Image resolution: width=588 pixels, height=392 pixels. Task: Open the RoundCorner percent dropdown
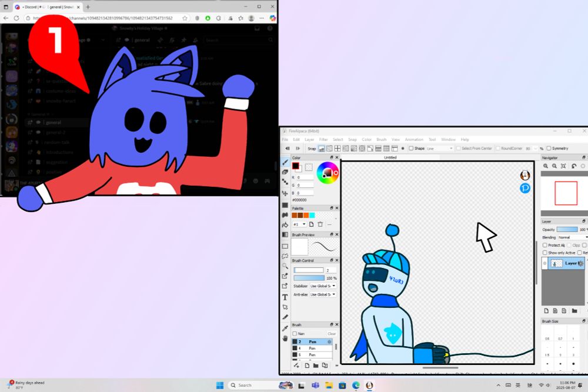(x=531, y=149)
